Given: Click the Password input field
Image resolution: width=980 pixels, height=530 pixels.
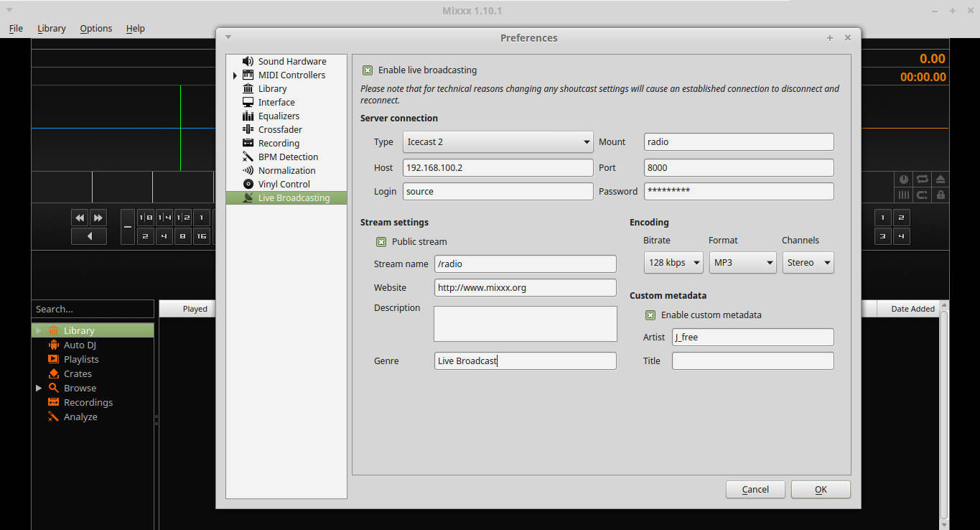Looking at the screenshot, I should pyautogui.click(x=739, y=192).
